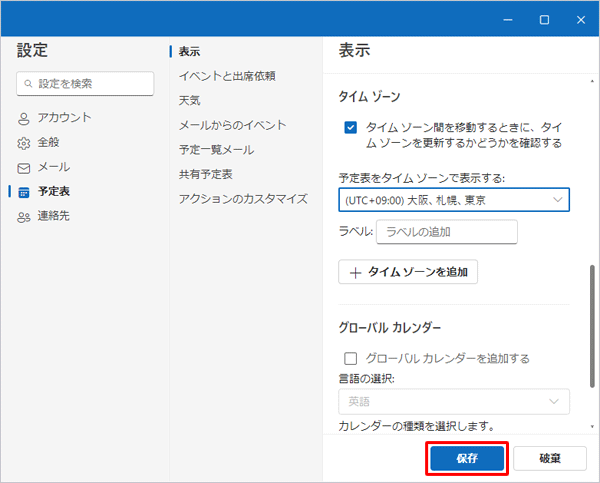
Task: Click the グローバル カレンダー section heading
Action: (x=390, y=328)
